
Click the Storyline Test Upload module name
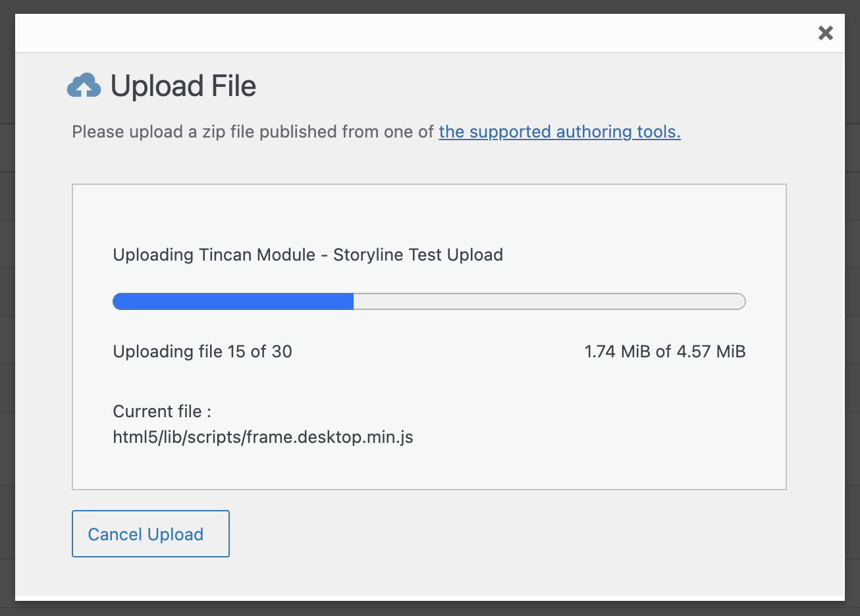[x=417, y=255]
